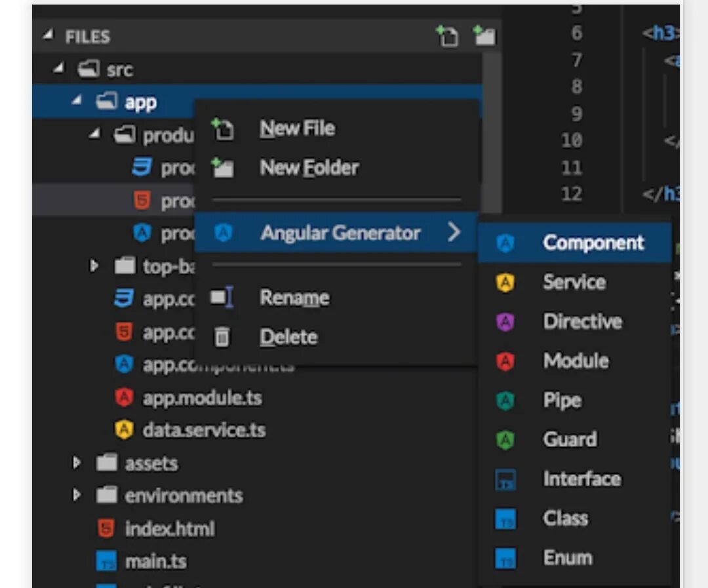Click the new file icon in FILES header

tap(448, 35)
